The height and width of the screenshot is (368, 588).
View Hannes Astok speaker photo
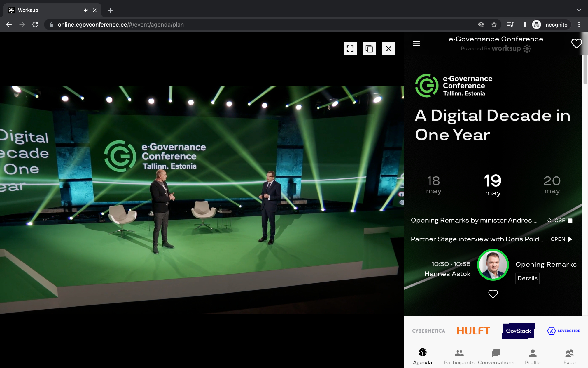coord(493,265)
